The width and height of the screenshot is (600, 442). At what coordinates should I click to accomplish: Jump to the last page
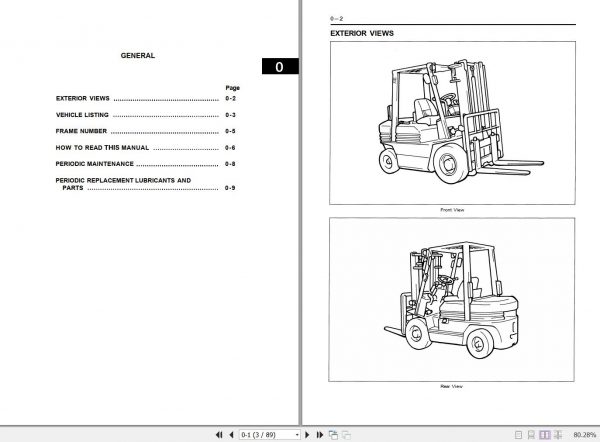click(320, 435)
